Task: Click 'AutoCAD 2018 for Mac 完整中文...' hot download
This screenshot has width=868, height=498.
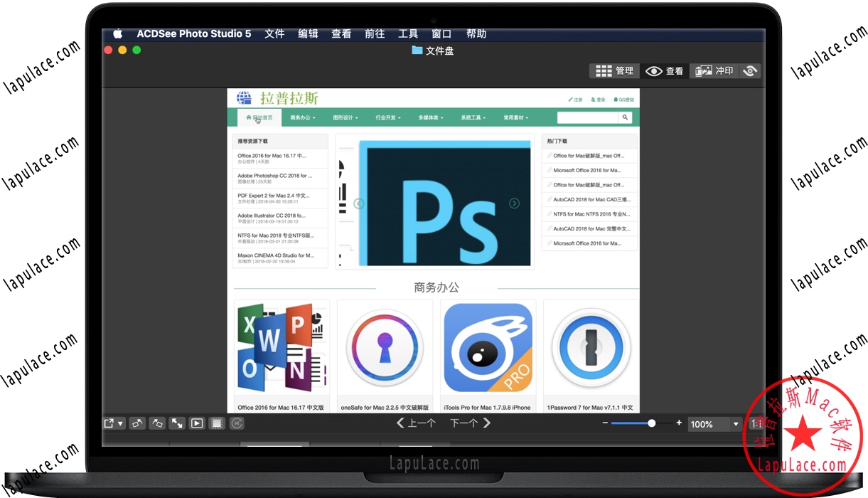Action: 591,228
